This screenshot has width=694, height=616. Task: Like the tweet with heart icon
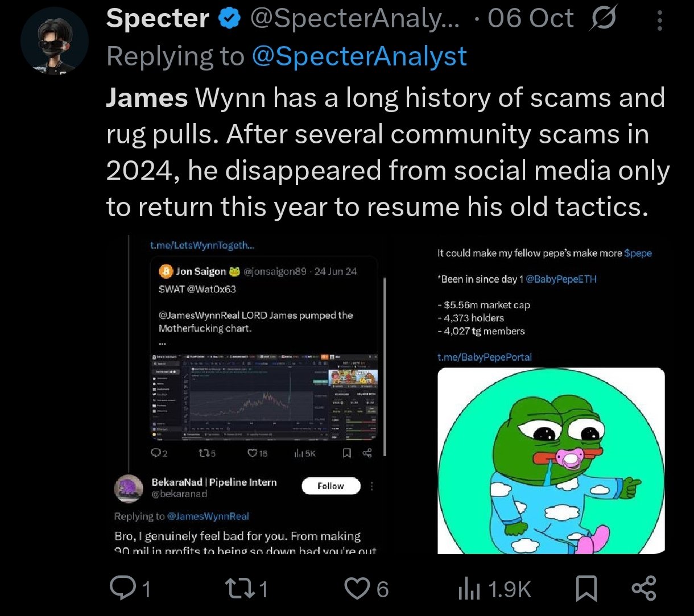tap(357, 588)
